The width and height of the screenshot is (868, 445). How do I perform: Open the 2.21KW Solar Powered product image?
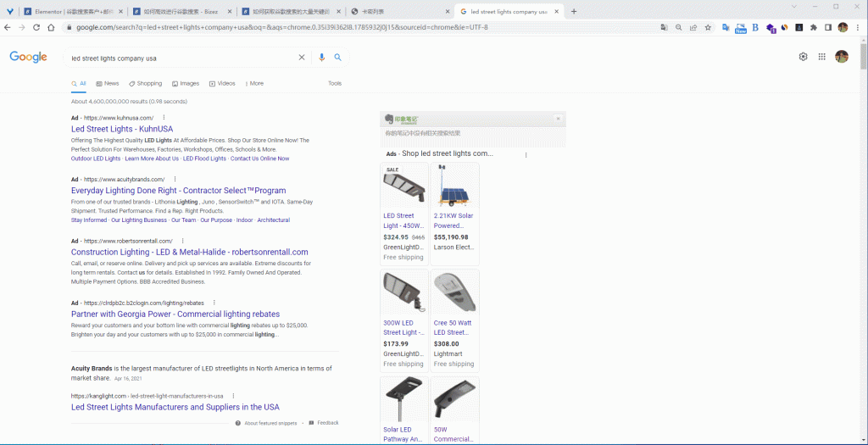coord(454,186)
